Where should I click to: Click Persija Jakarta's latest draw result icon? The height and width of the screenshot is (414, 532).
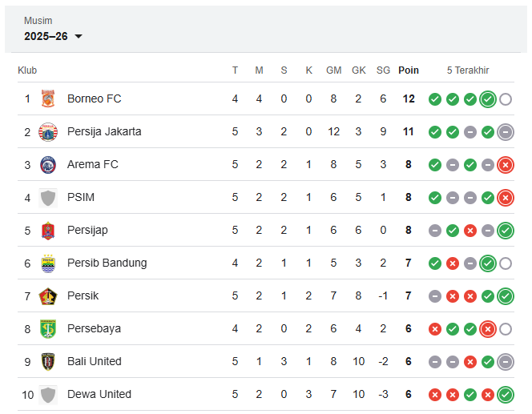(506, 132)
